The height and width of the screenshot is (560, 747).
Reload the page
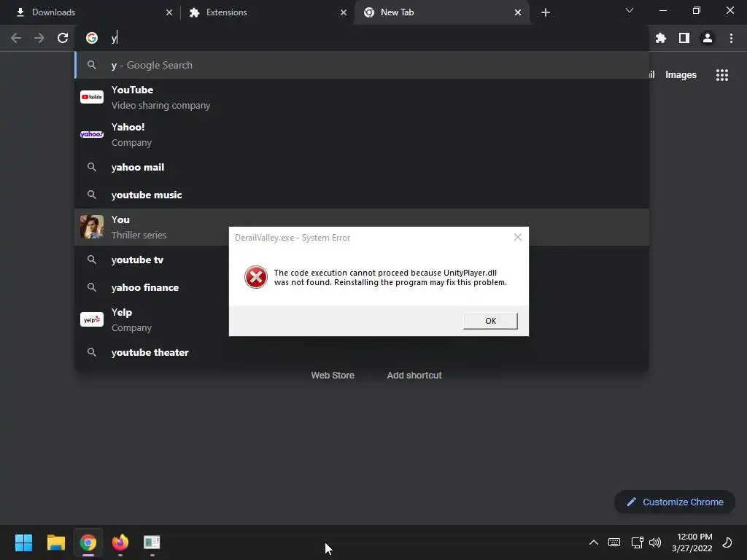(63, 38)
